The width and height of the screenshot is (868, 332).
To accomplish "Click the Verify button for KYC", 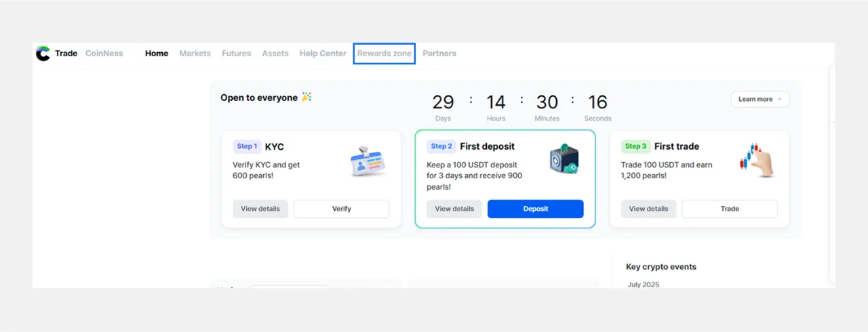I will pos(341,209).
